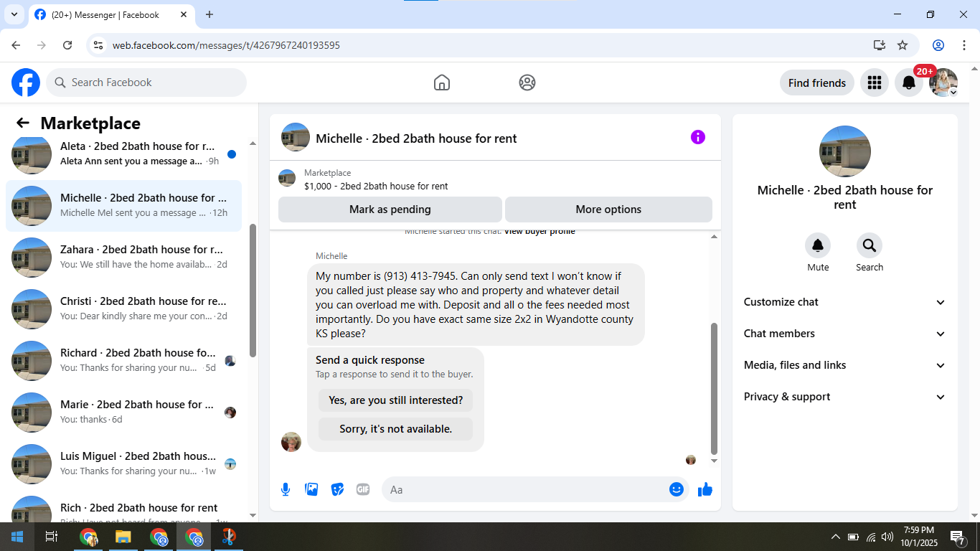Open the View buyer profile link

[540, 231]
